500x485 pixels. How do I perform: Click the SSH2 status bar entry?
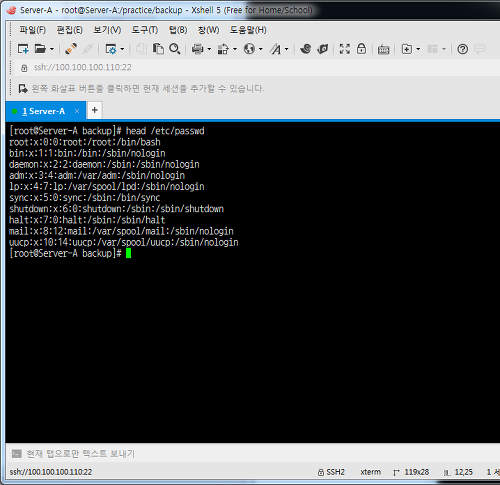(x=331, y=472)
